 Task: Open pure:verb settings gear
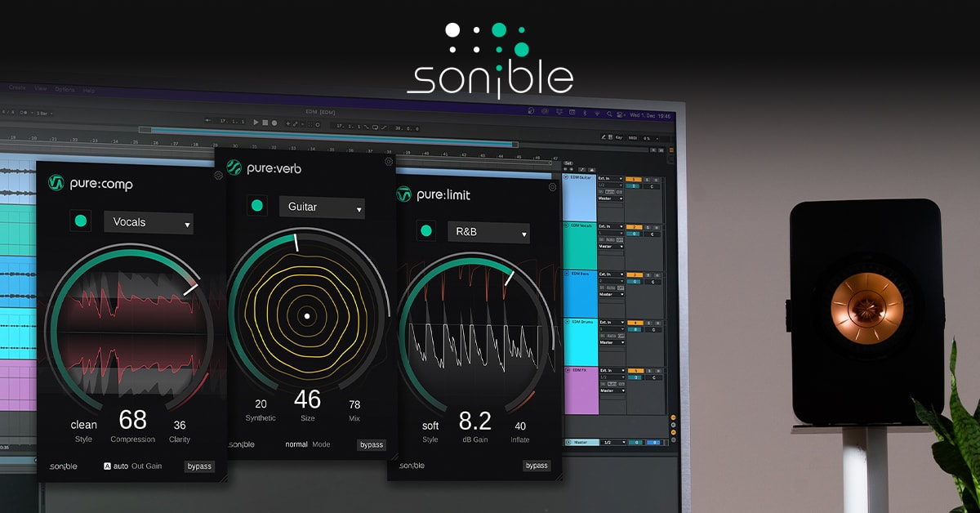(389, 161)
